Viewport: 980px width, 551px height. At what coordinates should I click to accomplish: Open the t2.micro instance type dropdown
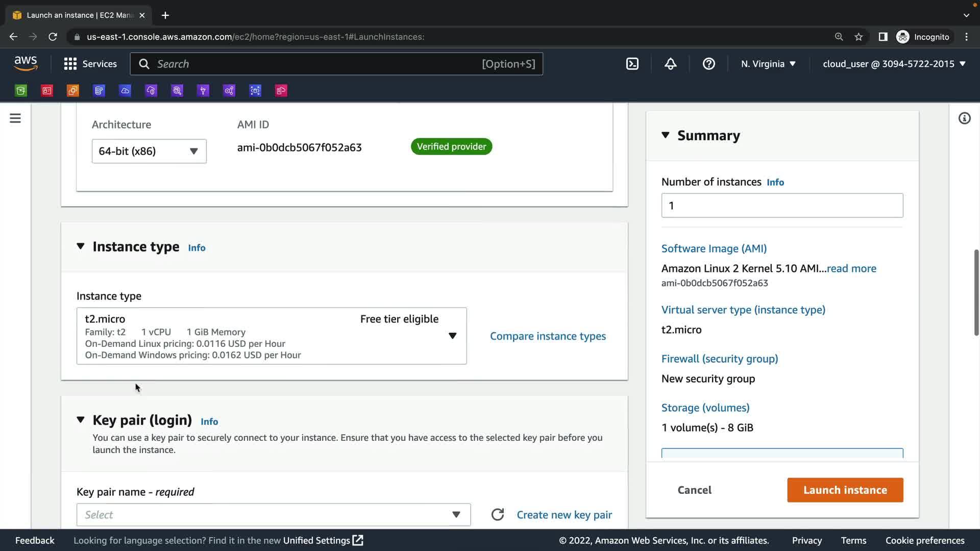click(272, 336)
